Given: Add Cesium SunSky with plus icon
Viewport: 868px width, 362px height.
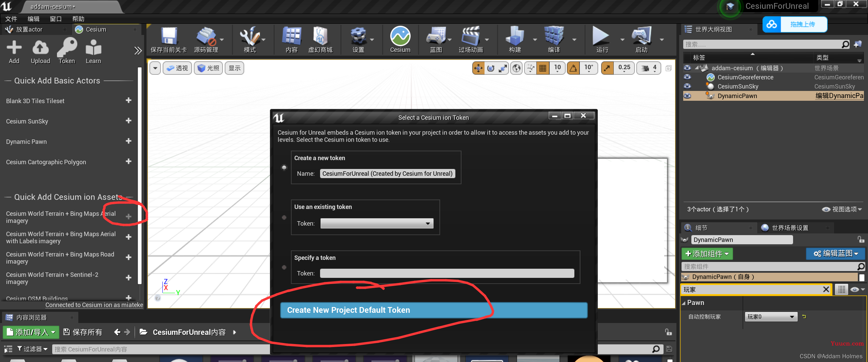Looking at the screenshot, I should tap(129, 121).
